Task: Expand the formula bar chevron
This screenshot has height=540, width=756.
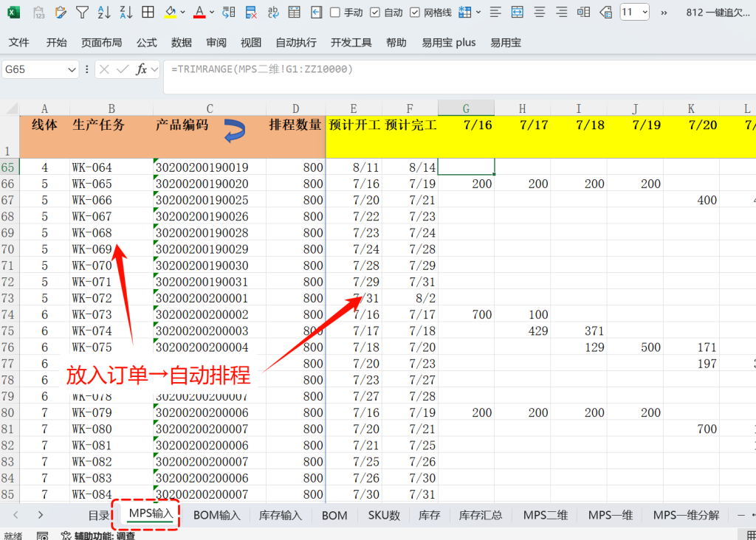Action: pos(154,70)
